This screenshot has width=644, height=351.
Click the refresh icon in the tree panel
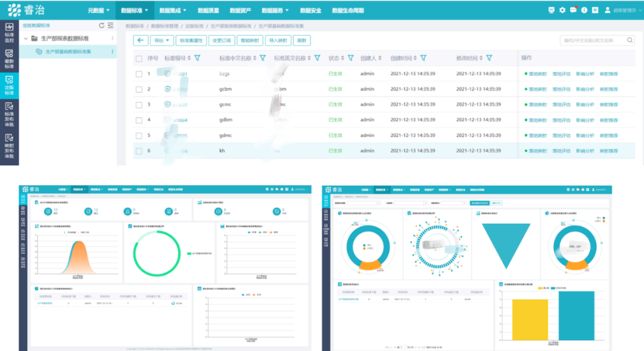point(101,26)
